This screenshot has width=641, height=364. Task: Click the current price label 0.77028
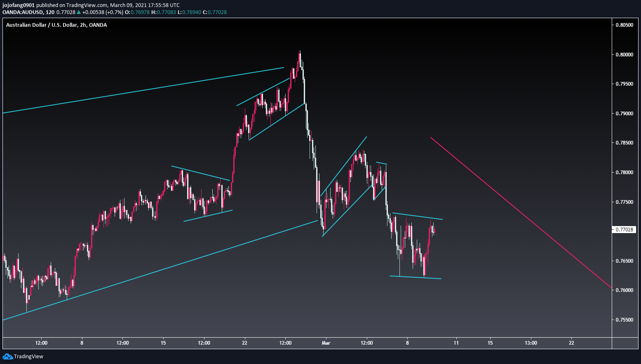625,229
